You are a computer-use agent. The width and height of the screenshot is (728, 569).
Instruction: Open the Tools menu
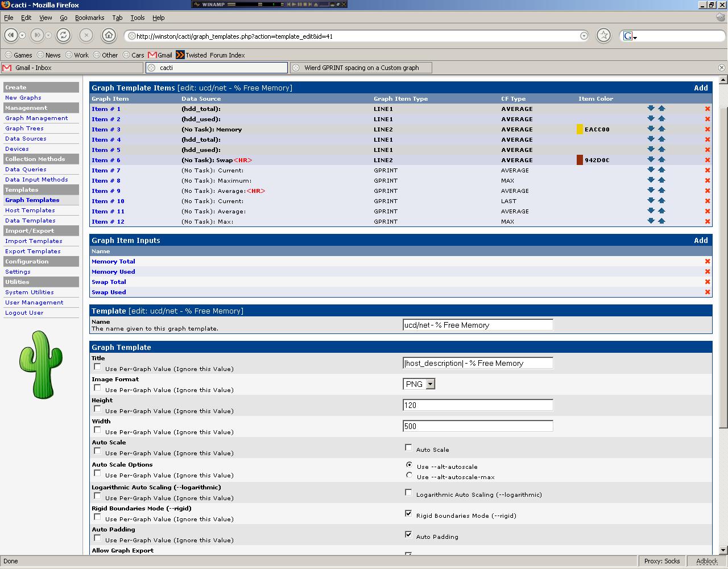(137, 18)
